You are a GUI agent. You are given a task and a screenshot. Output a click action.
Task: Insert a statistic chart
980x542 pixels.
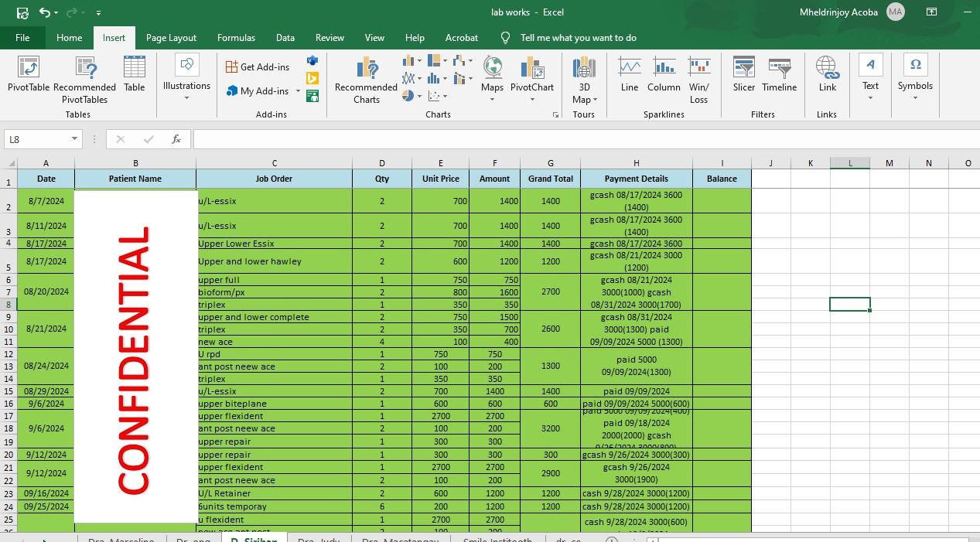click(x=437, y=78)
